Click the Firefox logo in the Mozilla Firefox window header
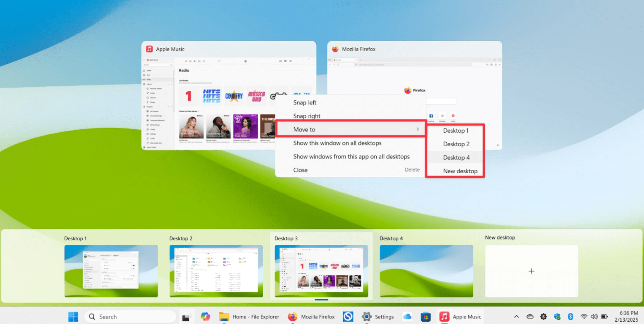 (x=335, y=49)
